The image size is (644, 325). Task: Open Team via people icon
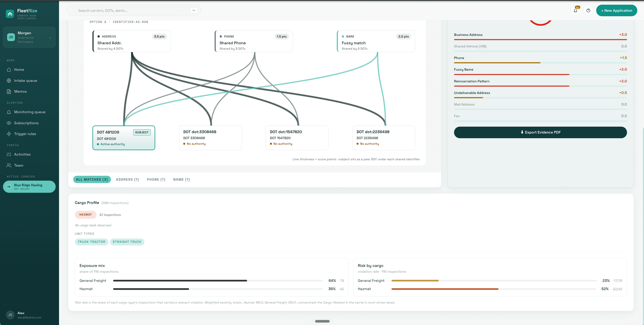coord(9,165)
